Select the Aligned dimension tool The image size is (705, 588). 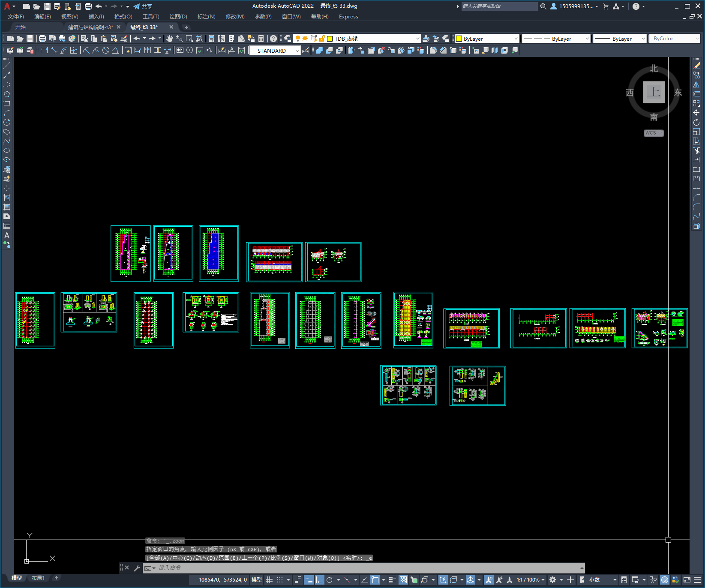(x=54, y=50)
